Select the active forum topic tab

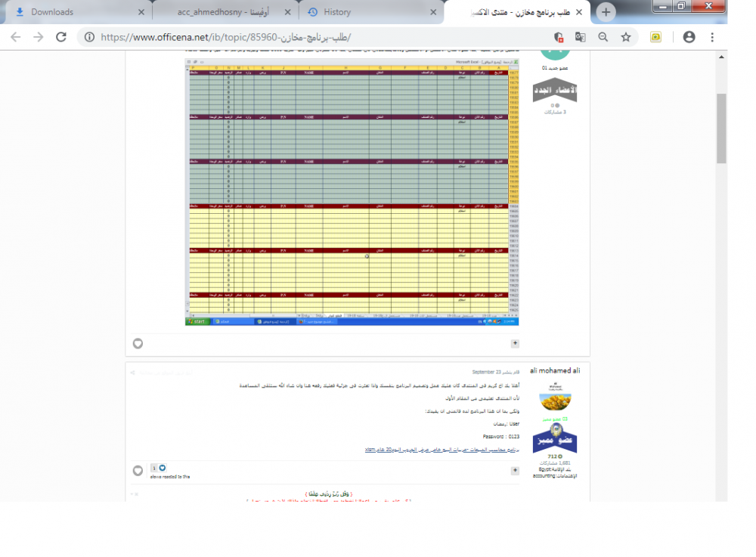click(519, 12)
